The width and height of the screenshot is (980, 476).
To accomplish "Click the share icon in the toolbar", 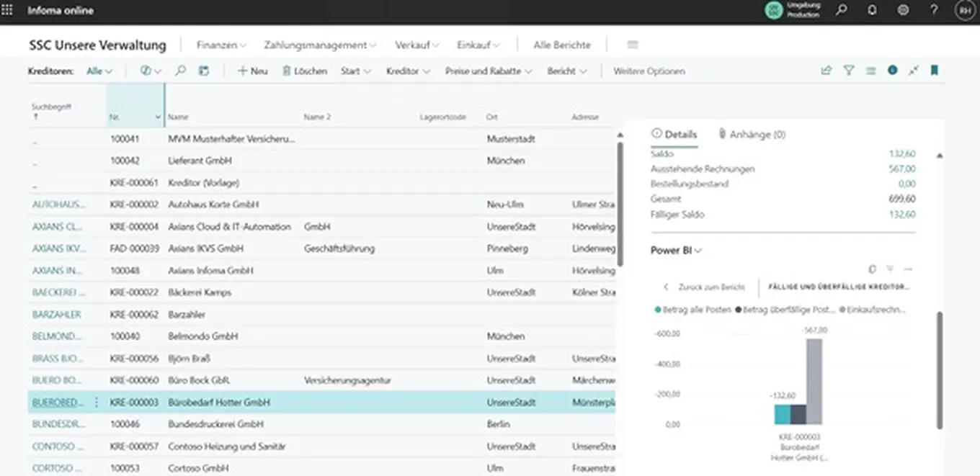I will point(827,71).
